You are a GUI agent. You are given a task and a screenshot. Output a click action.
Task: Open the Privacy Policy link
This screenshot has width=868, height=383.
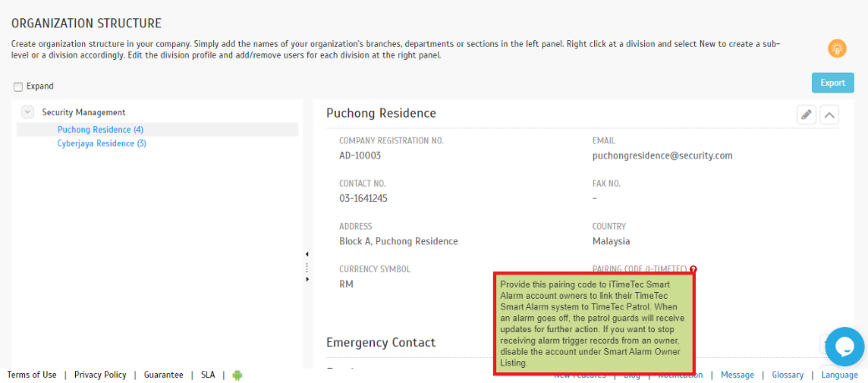coord(100,375)
